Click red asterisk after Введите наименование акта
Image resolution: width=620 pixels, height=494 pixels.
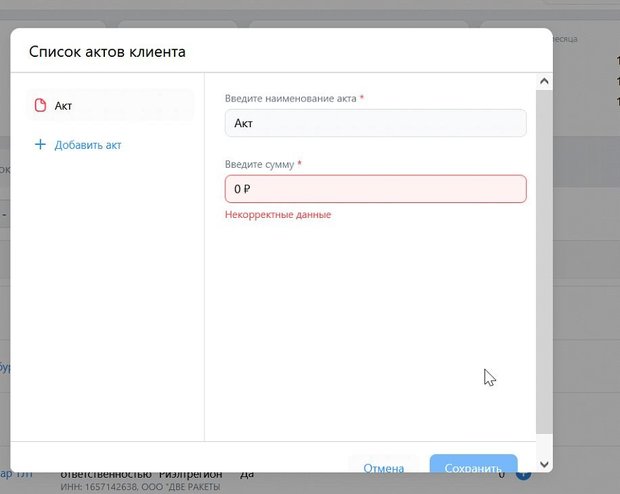click(361, 98)
